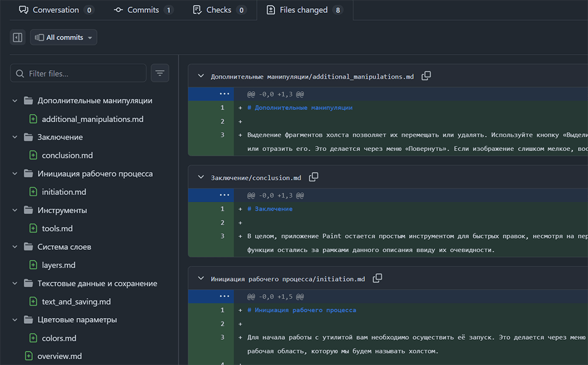This screenshot has height=365, width=588.
Task: Open additional_manipulations.md in the file tree
Action: click(93, 119)
